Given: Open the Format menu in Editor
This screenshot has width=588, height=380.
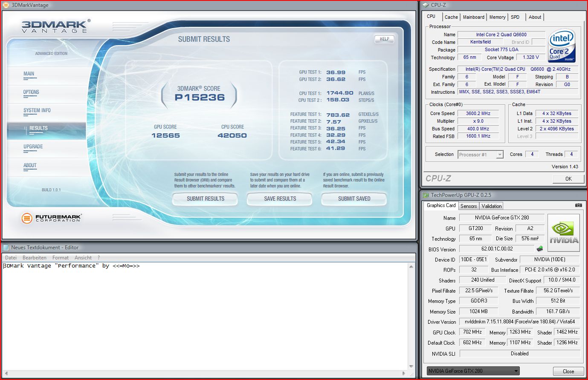Looking at the screenshot, I should pos(61,258).
